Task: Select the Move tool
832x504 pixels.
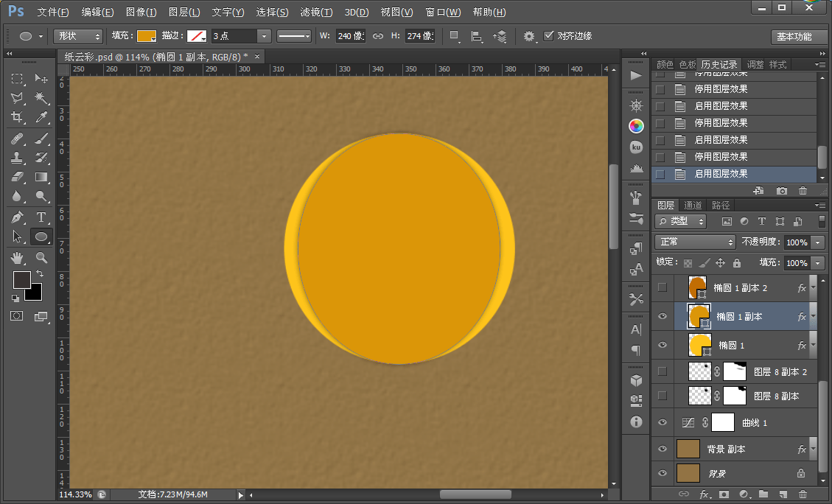Action: click(x=41, y=79)
